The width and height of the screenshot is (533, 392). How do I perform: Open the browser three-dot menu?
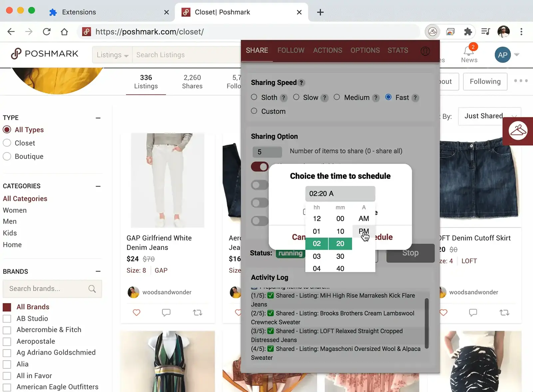[x=521, y=32]
